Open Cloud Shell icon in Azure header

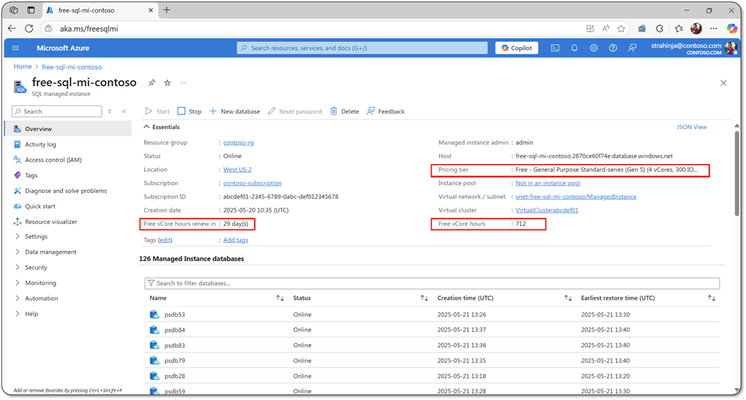point(555,48)
